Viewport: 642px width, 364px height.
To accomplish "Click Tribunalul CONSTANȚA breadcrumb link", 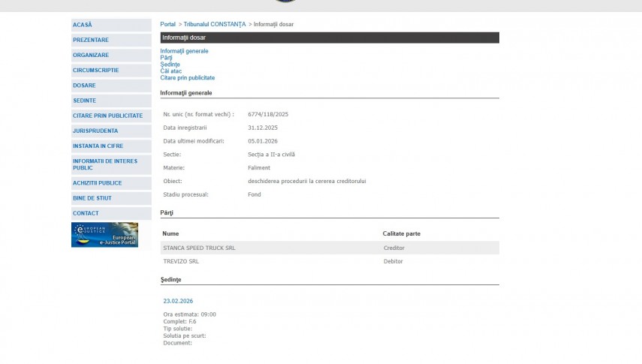I will point(214,24).
